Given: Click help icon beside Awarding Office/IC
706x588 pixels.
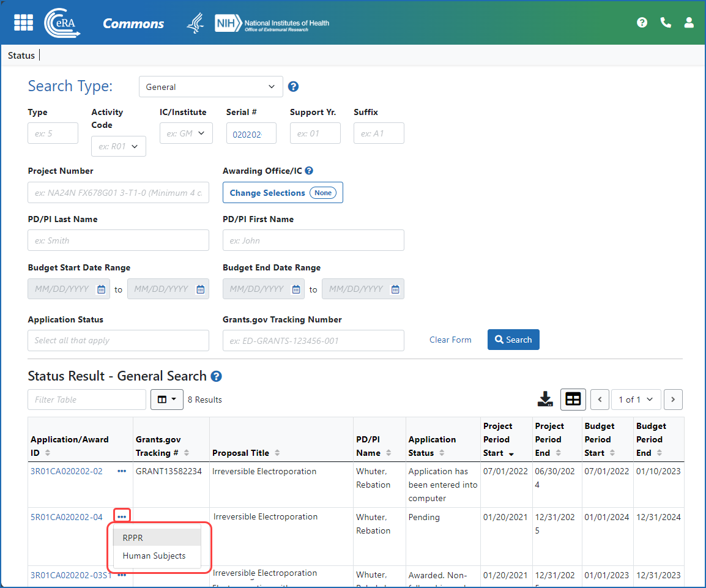Looking at the screenshot, I should click(x=309, y=171).
